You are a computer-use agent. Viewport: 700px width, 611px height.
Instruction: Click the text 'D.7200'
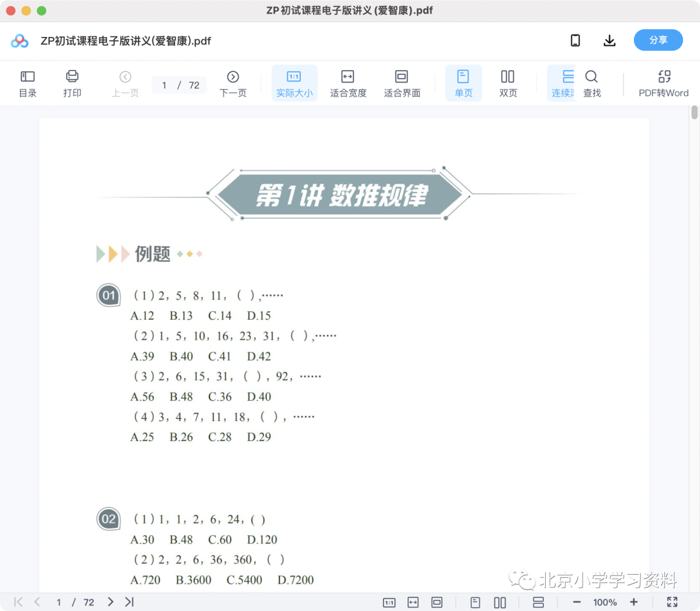tap(296, 580)
